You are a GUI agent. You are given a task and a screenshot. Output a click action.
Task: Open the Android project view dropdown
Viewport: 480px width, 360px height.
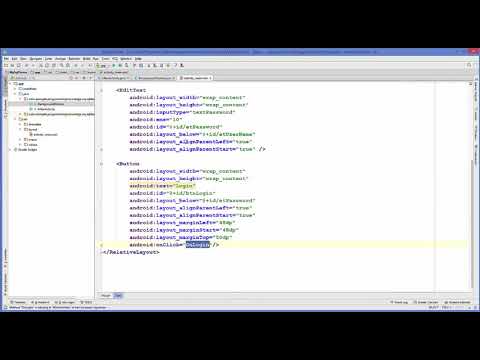coord(23,78)
